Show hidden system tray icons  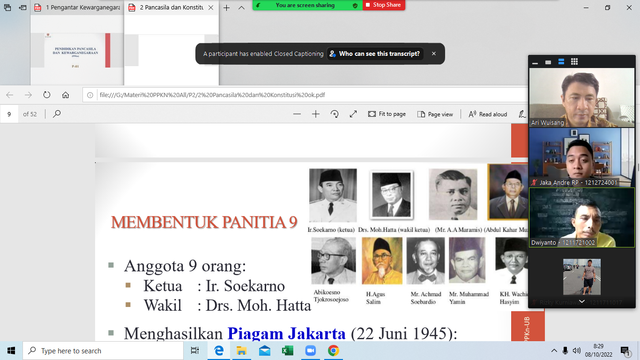pos(554,351)
